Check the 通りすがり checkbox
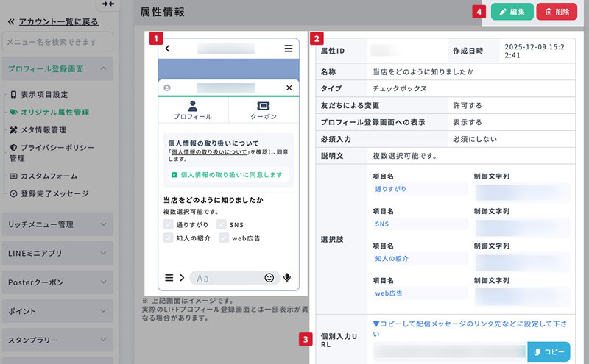Image resolution: width=589 pixels, height=364 pixels. click(x=169, y=224)
